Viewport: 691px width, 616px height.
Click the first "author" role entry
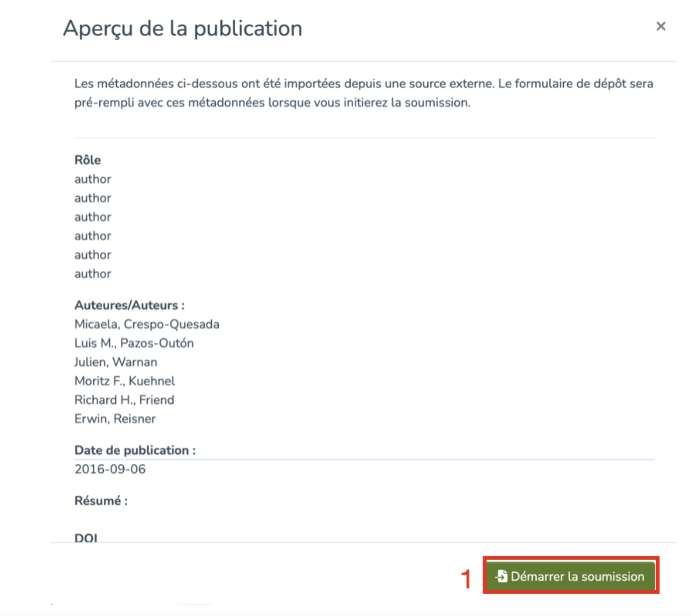point(93,179)
